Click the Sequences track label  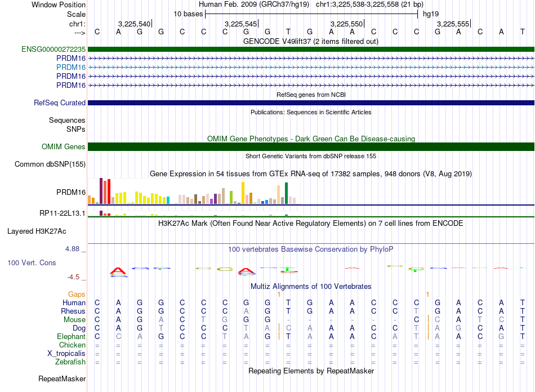pos(67,120)
